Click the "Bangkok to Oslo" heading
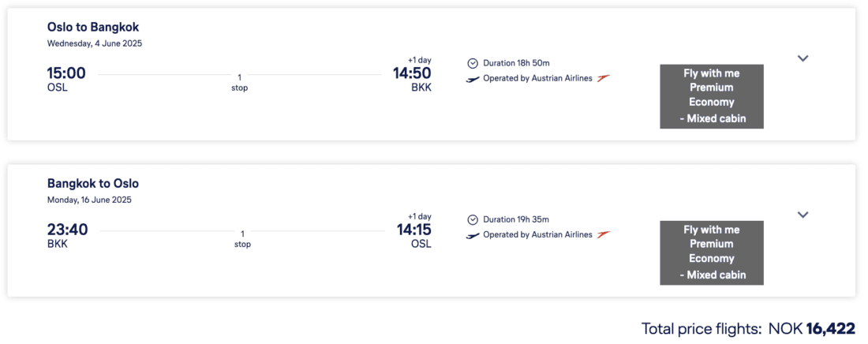 point(93,184)
